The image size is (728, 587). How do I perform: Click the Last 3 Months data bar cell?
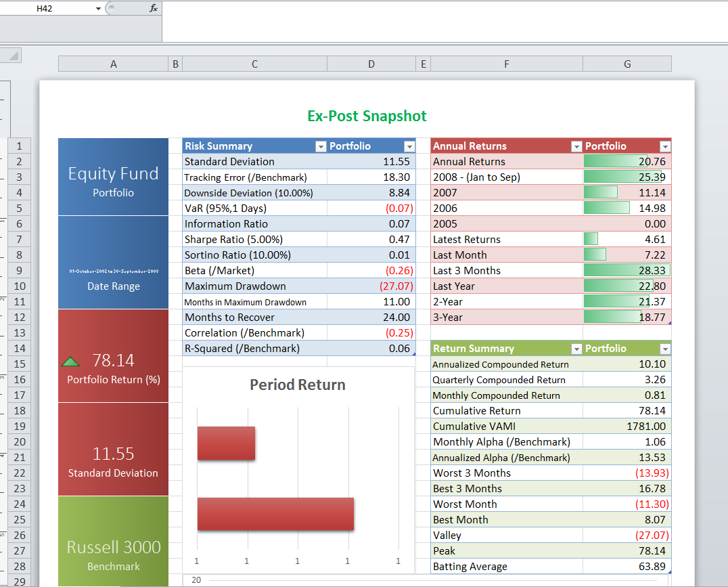coord(627,270)
